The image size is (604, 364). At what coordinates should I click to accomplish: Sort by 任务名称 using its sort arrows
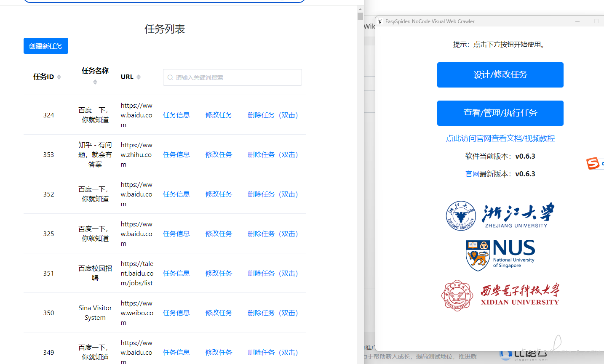coord(95,82)
